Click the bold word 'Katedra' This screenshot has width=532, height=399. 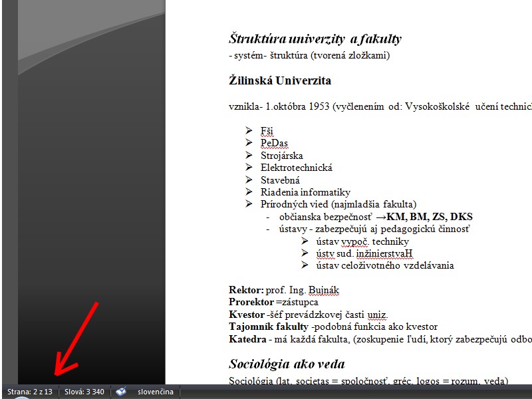[247, 339]
